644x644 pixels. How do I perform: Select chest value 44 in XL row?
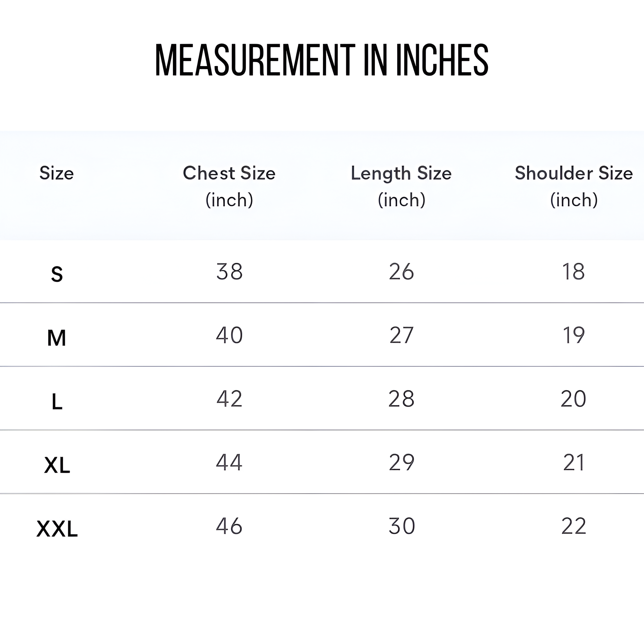coord(229,462)
